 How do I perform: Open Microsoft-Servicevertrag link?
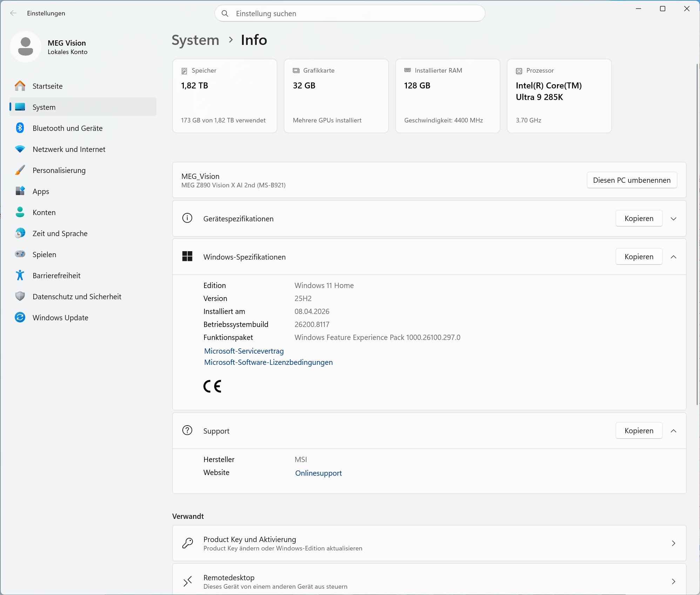pyautogui.click(x=244, y=351)
